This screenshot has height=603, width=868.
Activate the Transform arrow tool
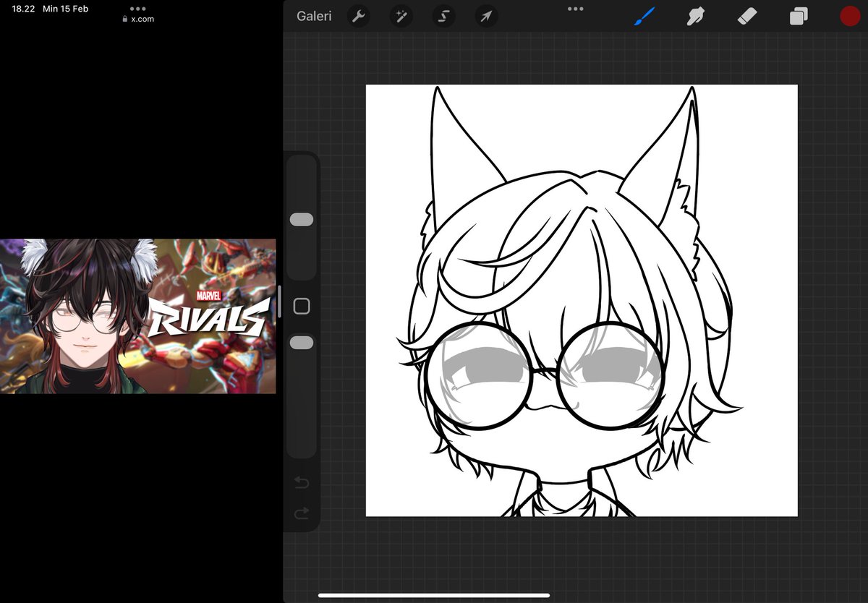coord(486,15)
